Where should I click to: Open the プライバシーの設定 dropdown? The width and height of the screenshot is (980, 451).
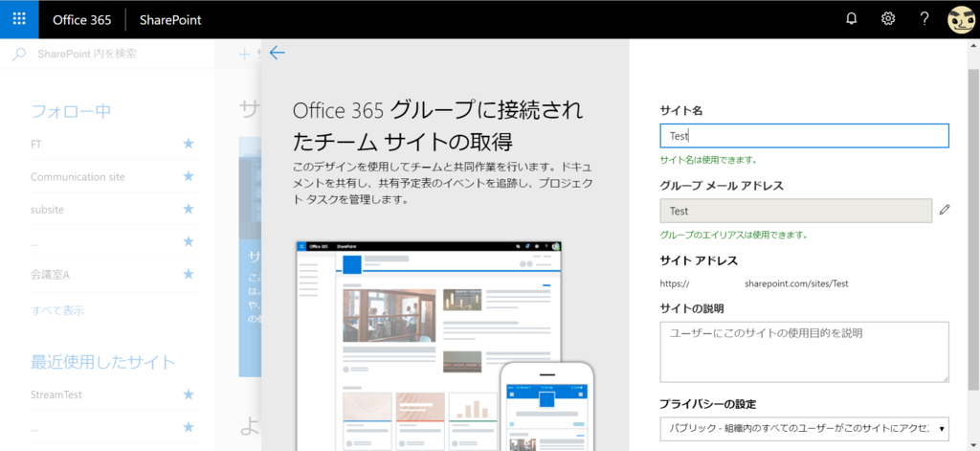pyautogui.click(x=804, y=429)
